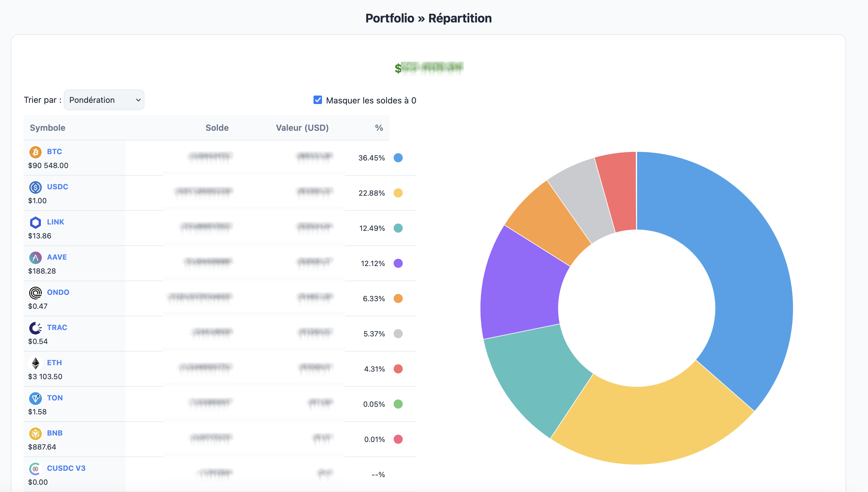Follow the CUSDC V3 link
Image resolution: width=868 pixels, height=492 pixels.
tap(66, 468)
